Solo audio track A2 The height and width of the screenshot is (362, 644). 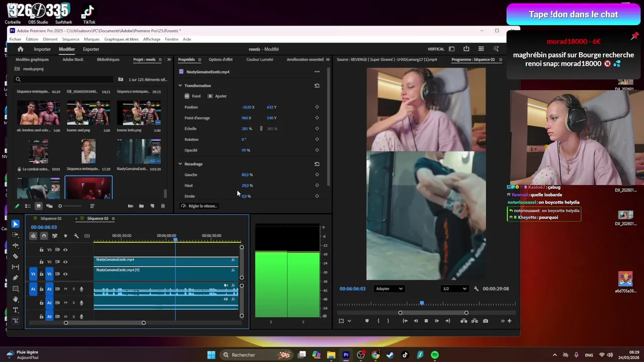point(73,303)
